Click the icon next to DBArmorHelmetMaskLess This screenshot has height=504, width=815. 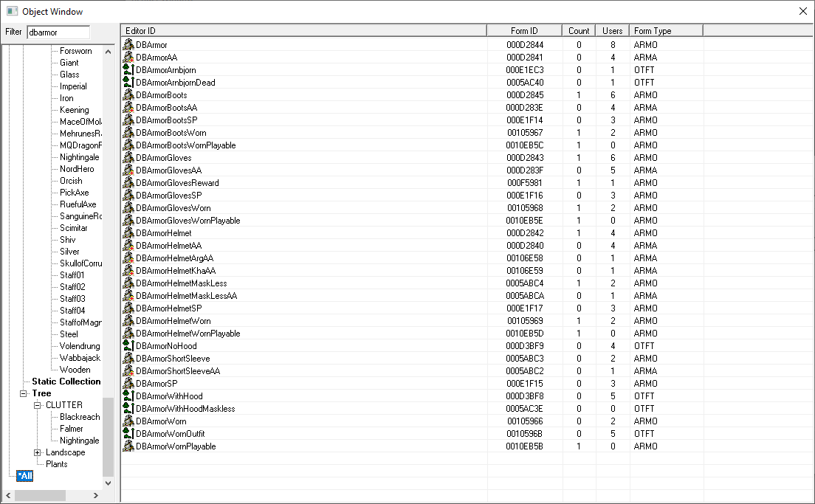click(x=128, y=283)
